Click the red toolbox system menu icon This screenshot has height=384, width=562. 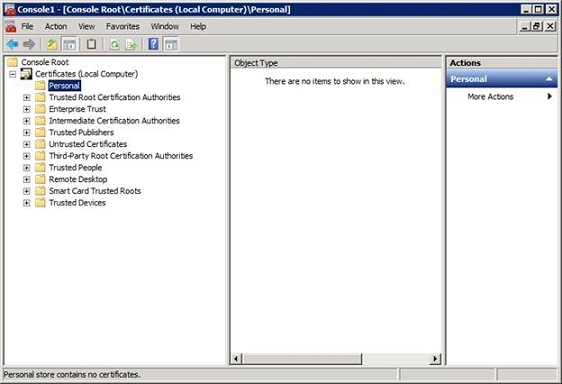point(11,27)
